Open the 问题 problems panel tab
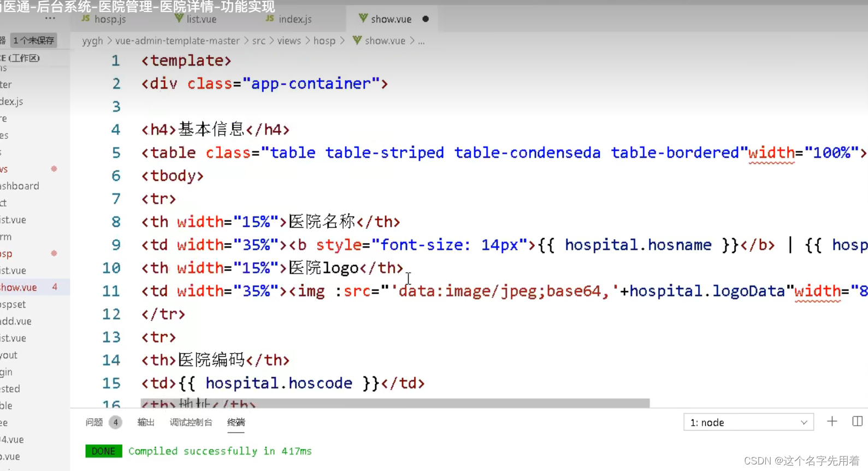This screenshot has height=471, width=868. (94, 422)
